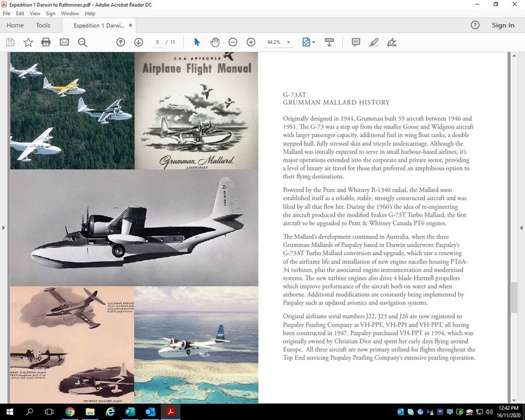525x420 pixels.
Task: Open the Windows Start menu
Action: tap(9, 411)
